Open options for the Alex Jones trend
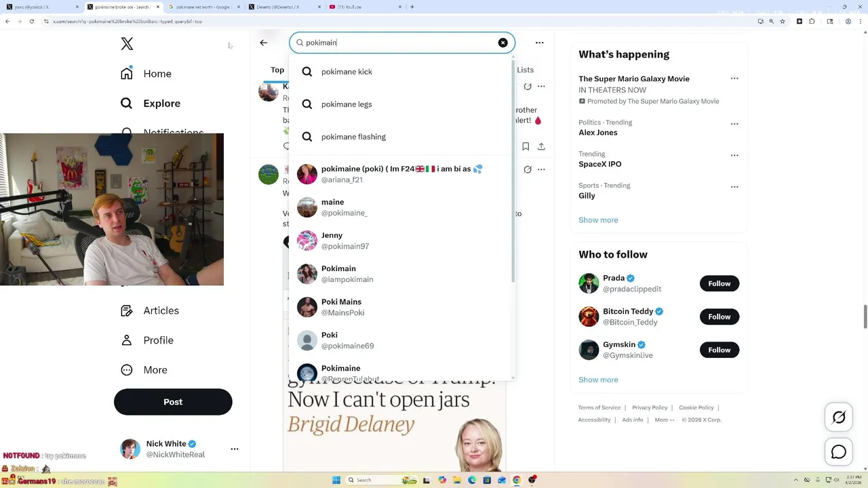The height and width of the screenshot is (488, 868). click(734, 124)
